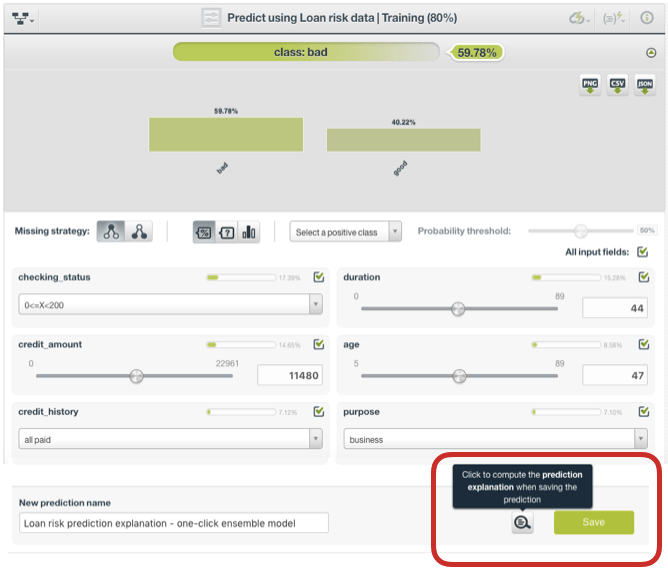Disable the duration field checkbox
Screen dimensions: 668x572
(643, 277)
